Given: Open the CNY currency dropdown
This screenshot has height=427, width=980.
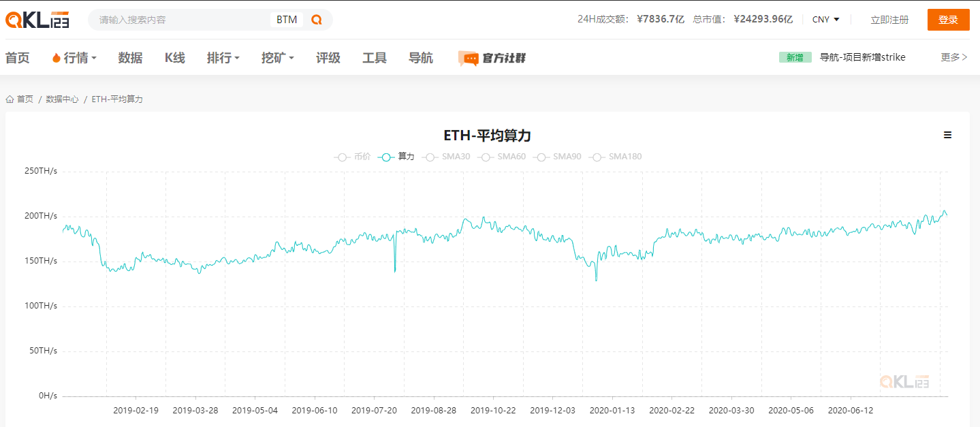Looking at the screenshot, I should click(x=825, y=19).
